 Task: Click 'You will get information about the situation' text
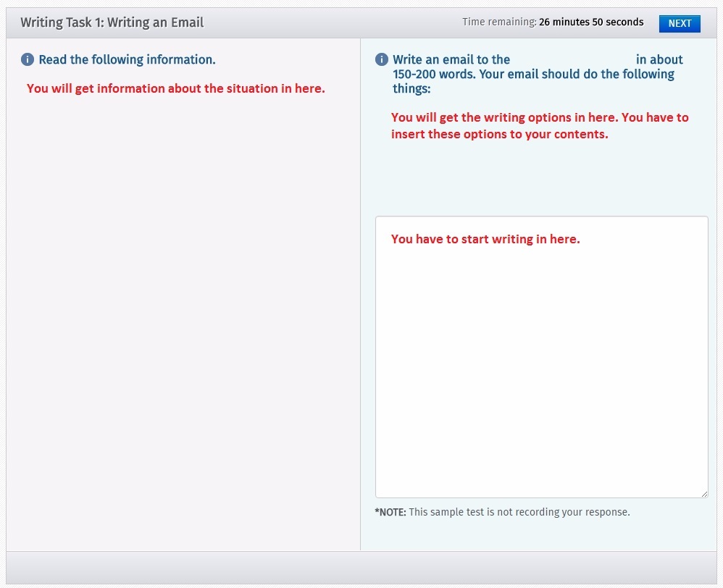click(175, 88)
